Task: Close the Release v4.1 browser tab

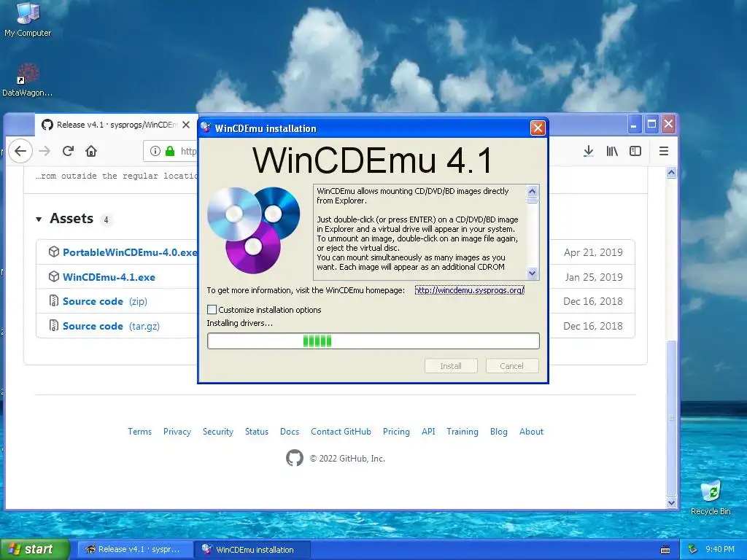Action: pyautogui.click(x=186, y=125)
